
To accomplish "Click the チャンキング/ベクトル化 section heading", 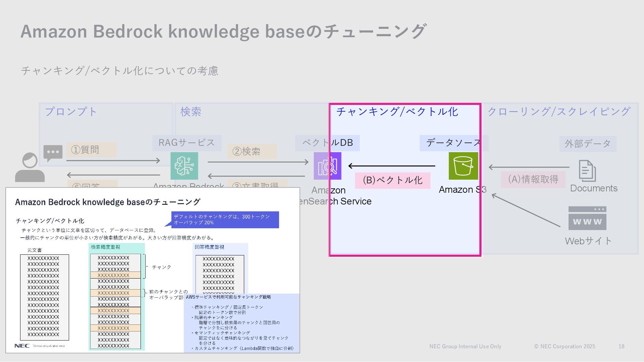I will [397, 112].
